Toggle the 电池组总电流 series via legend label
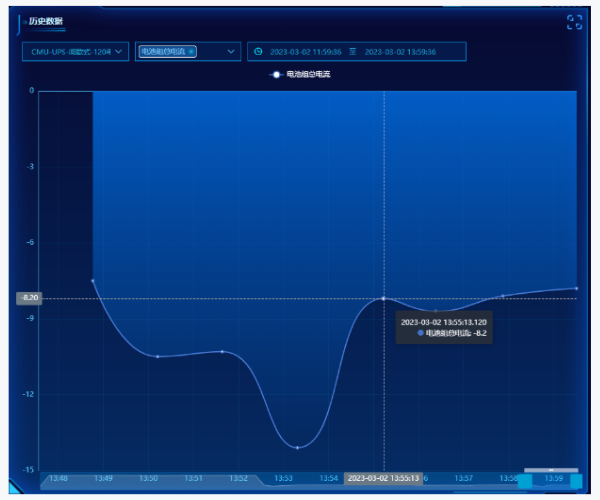The image size is (600, 500). (x=308, y=74)
